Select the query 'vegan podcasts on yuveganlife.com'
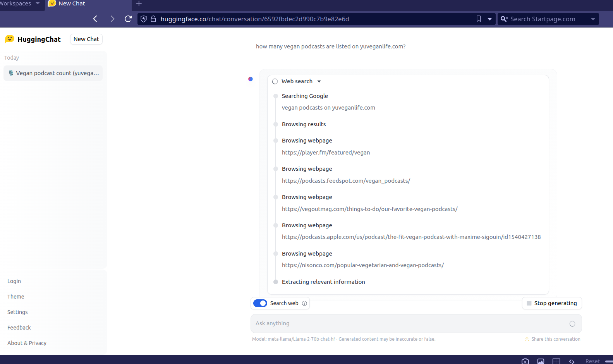Image resolution: width=613 pixels, height=364 pixels. click(x=328, y=108)
